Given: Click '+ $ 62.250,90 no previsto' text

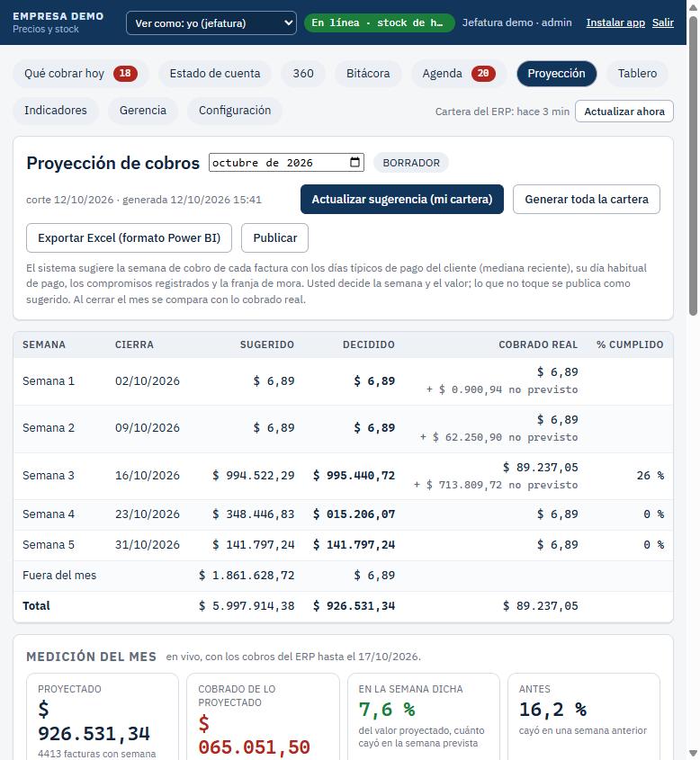Looking at the screenshot, I should (498, 438).
